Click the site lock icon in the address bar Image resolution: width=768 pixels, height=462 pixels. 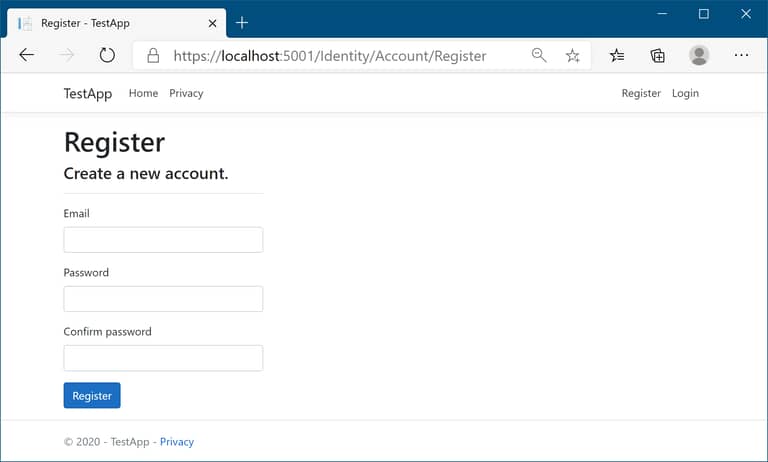(x=153, y=56)
